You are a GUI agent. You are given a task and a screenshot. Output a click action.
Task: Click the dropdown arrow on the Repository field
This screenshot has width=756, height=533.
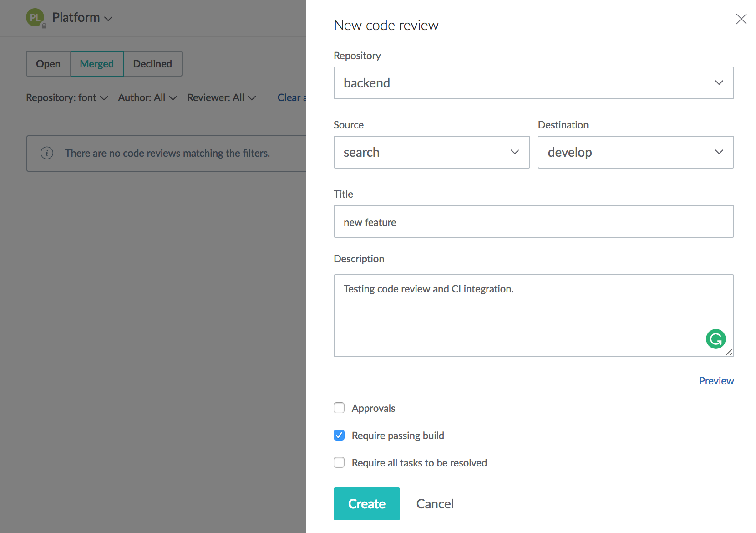click(x=719, y=83)
